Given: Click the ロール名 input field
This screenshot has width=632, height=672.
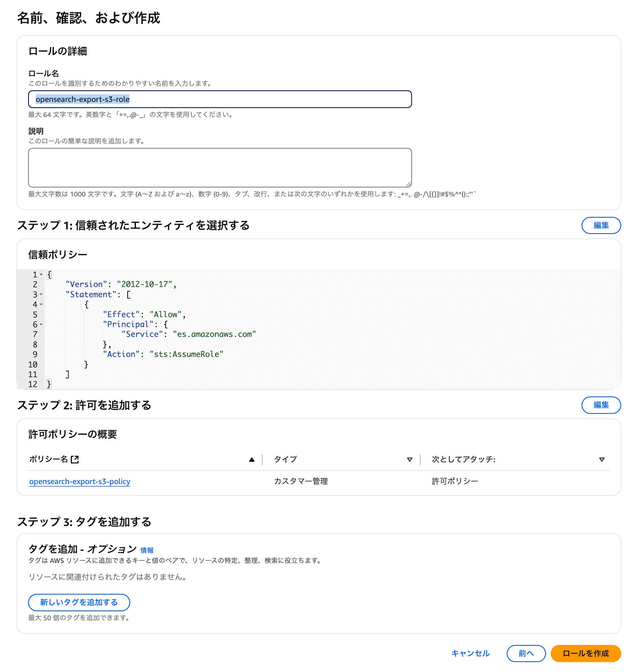Looking at the screenshot, I should (x=220, y=99).
